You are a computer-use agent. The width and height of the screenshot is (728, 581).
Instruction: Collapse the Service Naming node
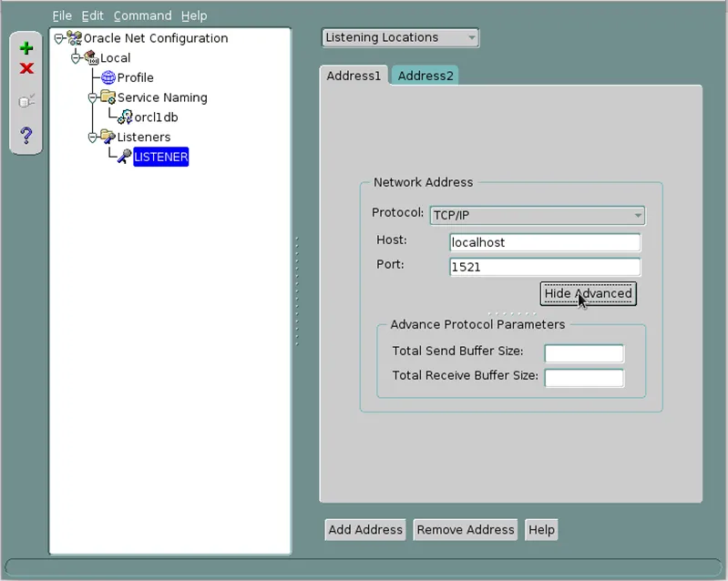(x=92, y=98)
